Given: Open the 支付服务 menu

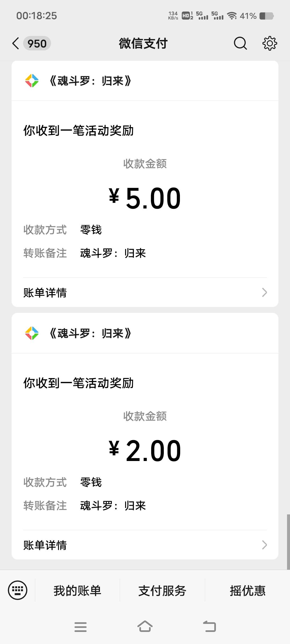Looking at the screenshot, I should [162, 591].
